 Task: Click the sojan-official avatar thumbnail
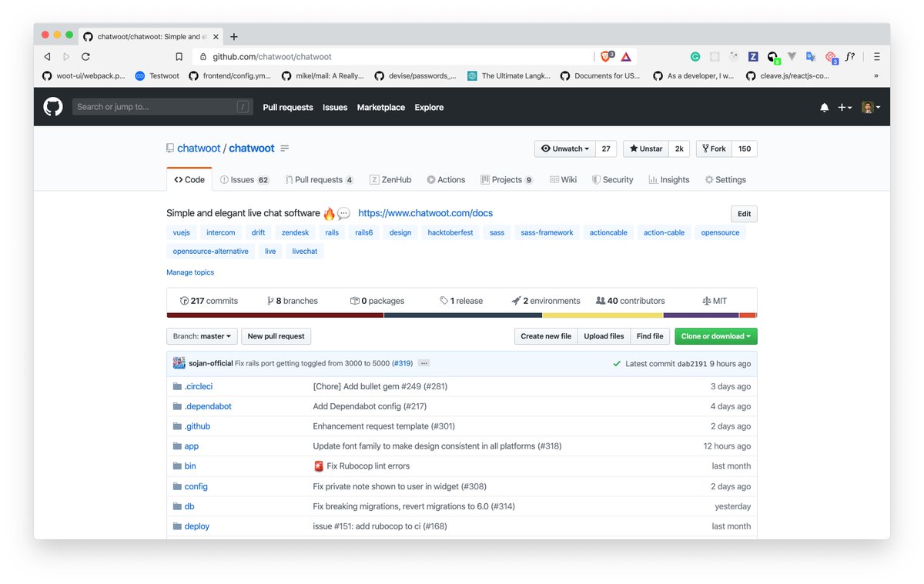pyautogui.click(x=179, y=363)
